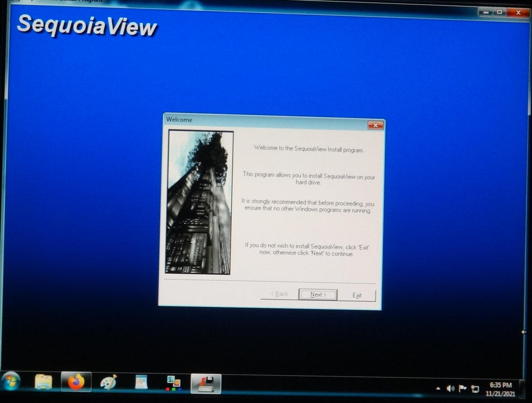Click the sequoia tree image in dialog
532x403 pixels.
point(199,203)
